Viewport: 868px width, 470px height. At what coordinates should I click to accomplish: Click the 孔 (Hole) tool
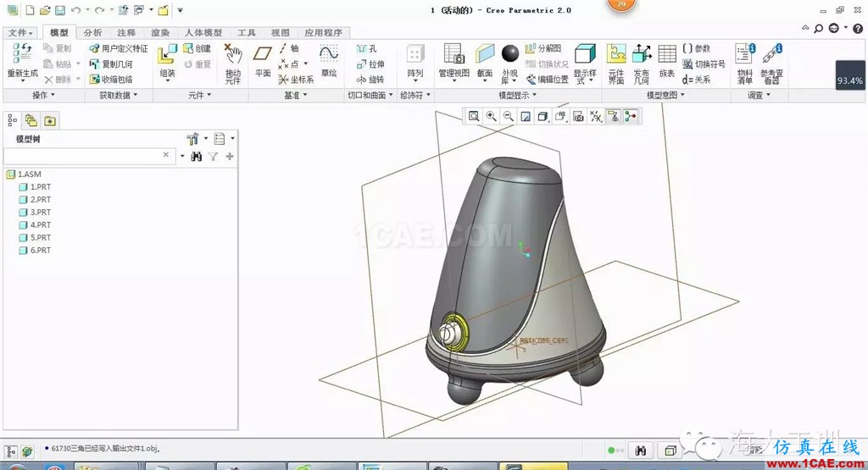point(366,48)
